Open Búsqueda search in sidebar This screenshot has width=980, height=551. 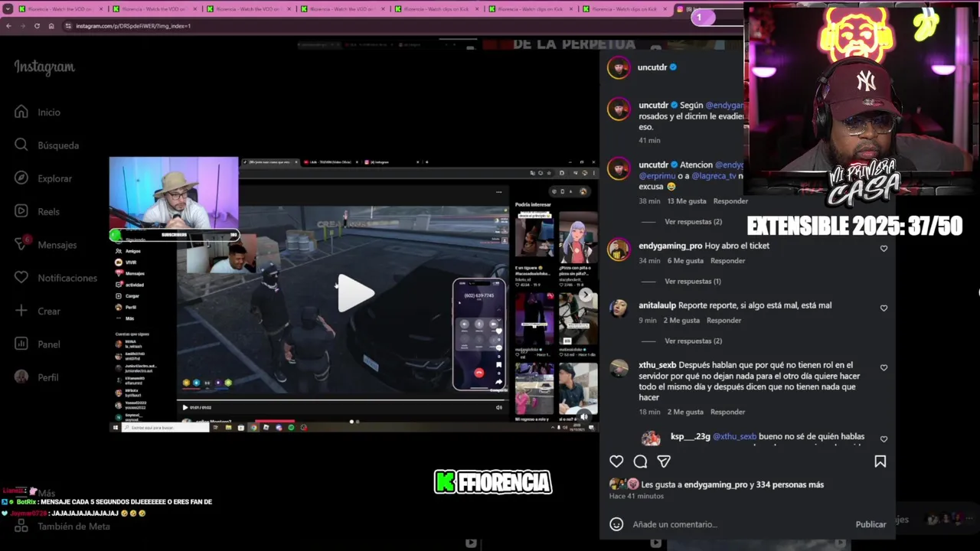click(21, 145)
